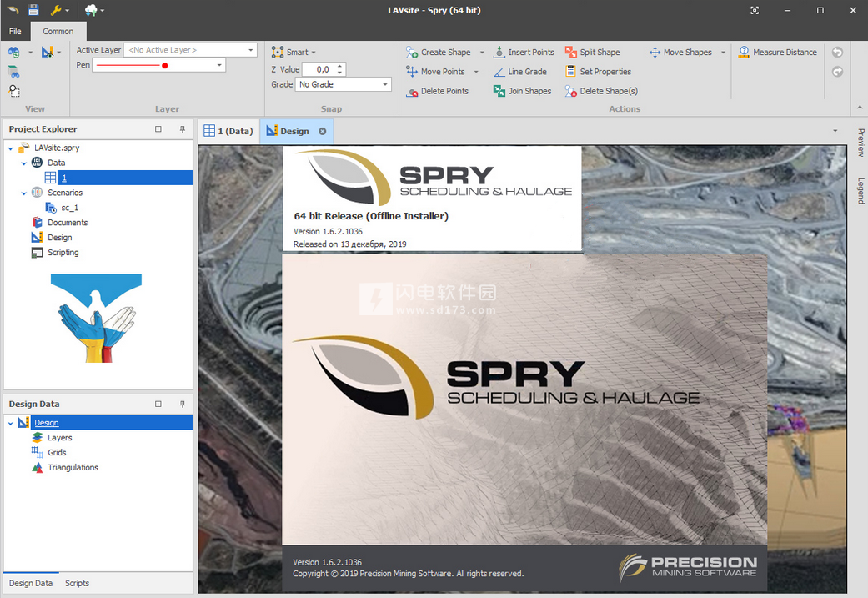The height and width of the screenshot is (598, 868).
Task: Increase the Z Value with up arrow
Action: tap(340, 66)
